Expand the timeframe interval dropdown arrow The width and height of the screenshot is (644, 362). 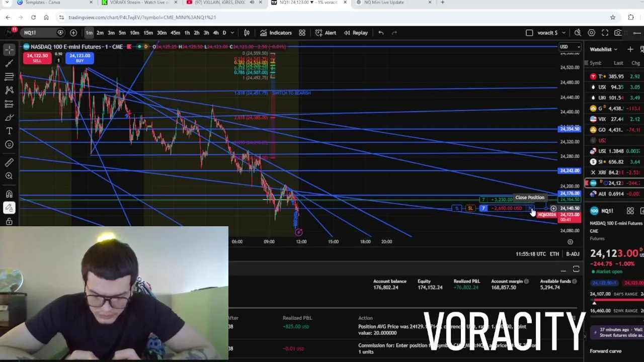click(x=232, y=33)
